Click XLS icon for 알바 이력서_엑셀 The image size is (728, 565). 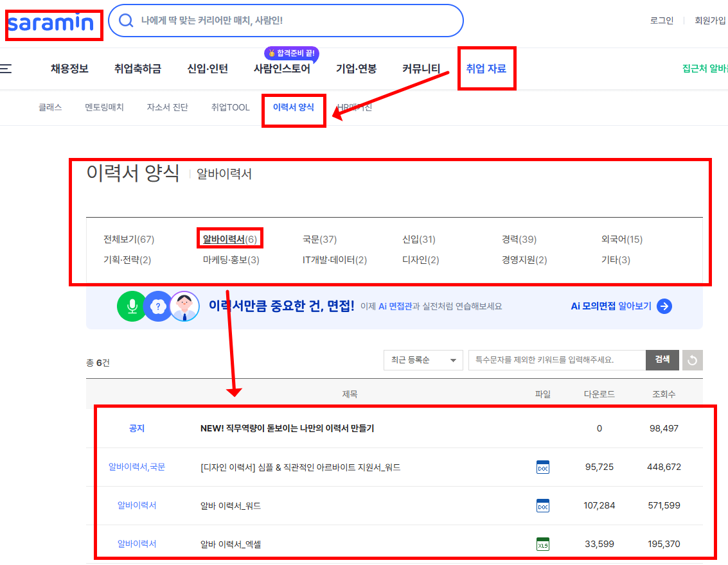click(543, 544)
